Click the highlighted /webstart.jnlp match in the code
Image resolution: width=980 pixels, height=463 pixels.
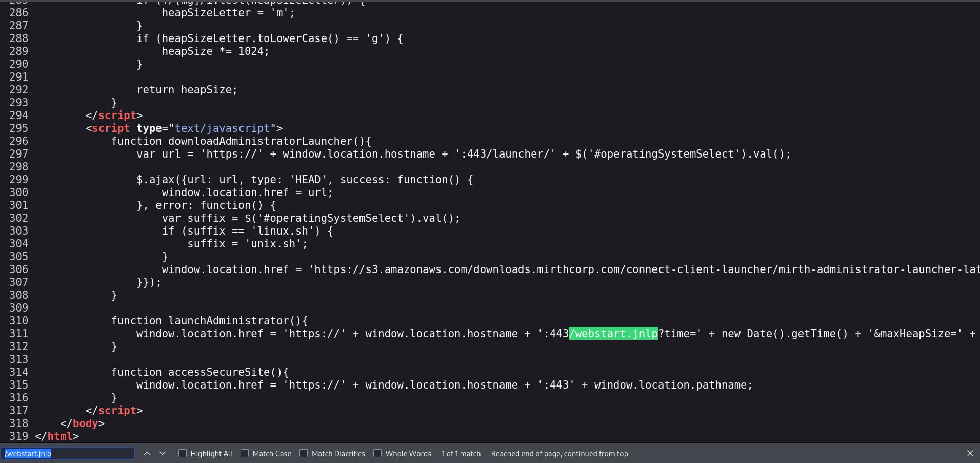click(613, 334)
